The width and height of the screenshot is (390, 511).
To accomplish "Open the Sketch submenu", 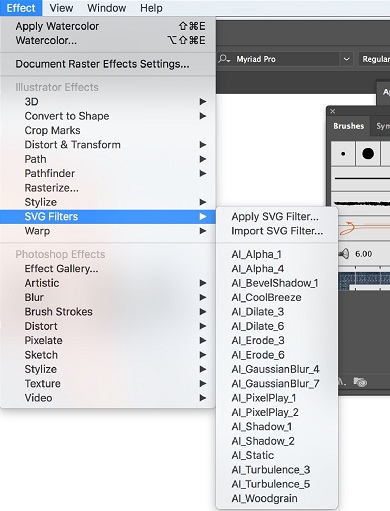I will (108, 355).
